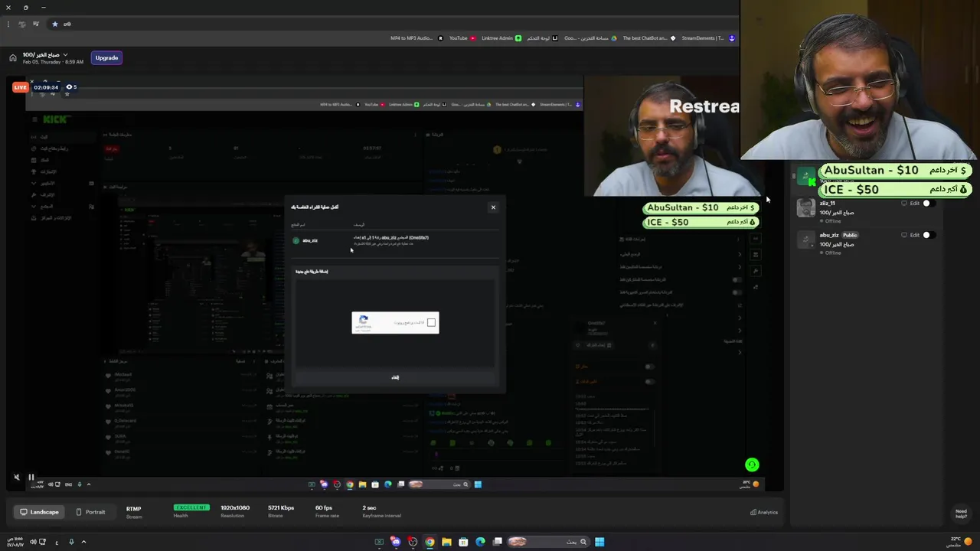Bookmark page with the star icon
980x551 pixels.
[54, 24]
